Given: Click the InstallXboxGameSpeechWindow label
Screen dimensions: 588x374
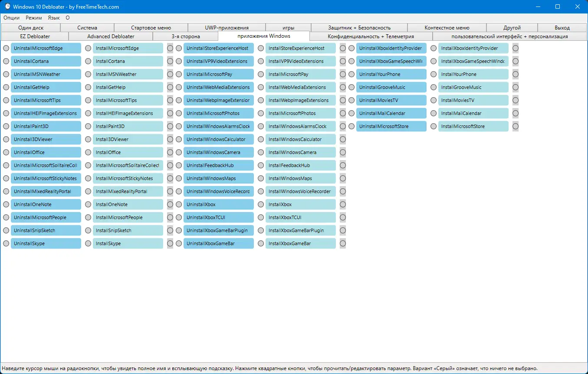Looking at the screenshot, I should tap(473, 61).
